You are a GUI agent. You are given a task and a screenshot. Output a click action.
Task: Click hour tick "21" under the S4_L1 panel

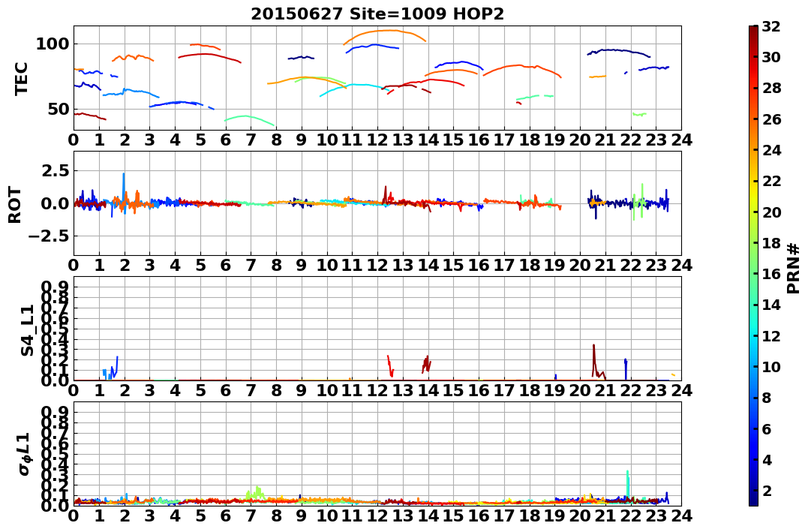click(x=605, y=390)
